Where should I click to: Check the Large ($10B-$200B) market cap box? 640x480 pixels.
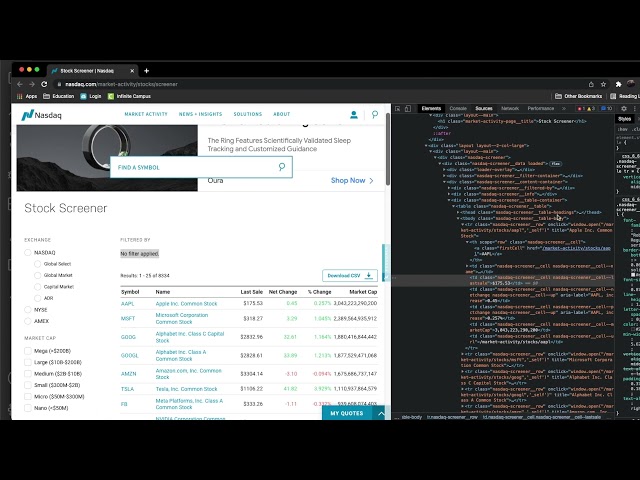(x=28, y=362)
